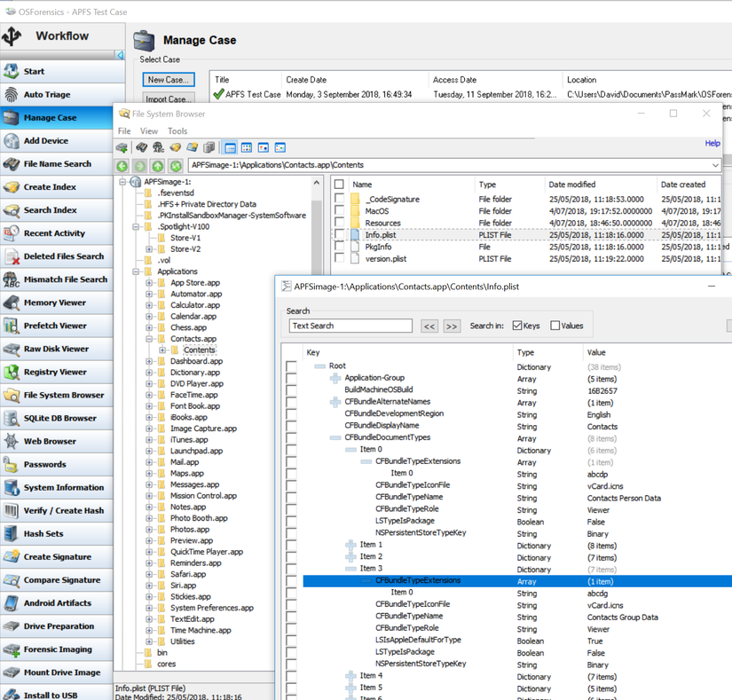The height and width of the screenshot is (700, 732).
Task: Select Add Device in workflow sidebar
Action: pyautogui.click(x=57, y=141)
